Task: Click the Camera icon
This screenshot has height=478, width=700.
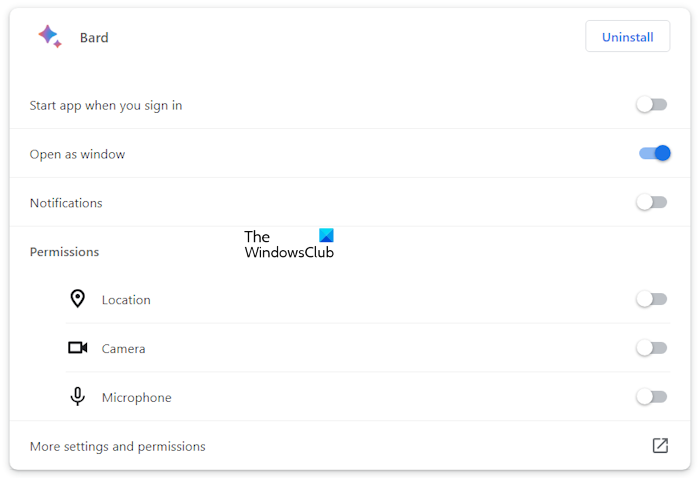Action: point(77,348)
